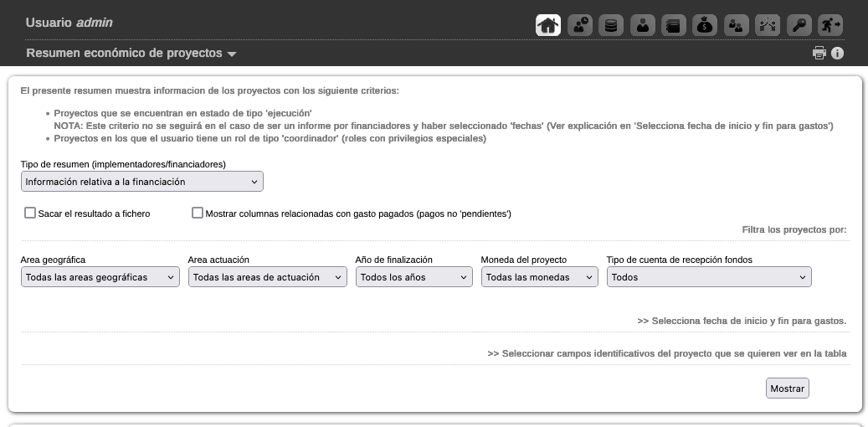Toggle Mostrar columnas relacionadas con gasto pagados

197,213
